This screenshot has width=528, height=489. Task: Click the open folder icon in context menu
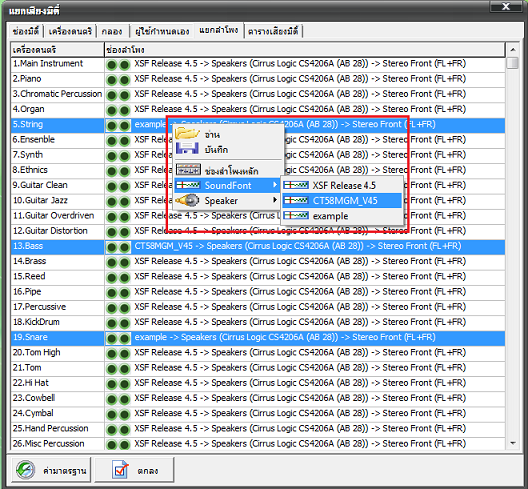(x=187, y=134)
